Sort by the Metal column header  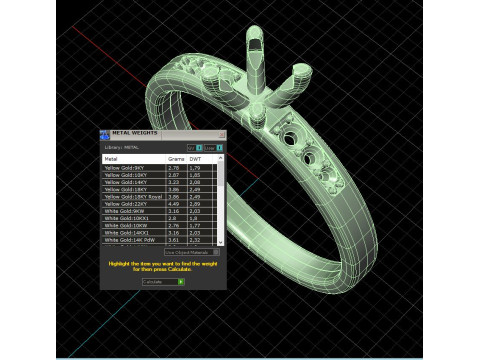click(134, 159)
